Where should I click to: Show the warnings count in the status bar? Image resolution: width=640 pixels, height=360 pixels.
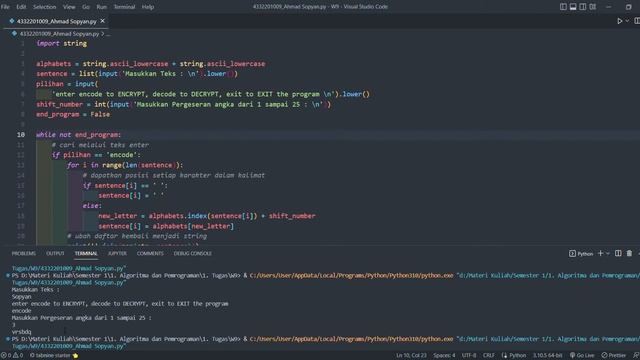pos(18,356)
